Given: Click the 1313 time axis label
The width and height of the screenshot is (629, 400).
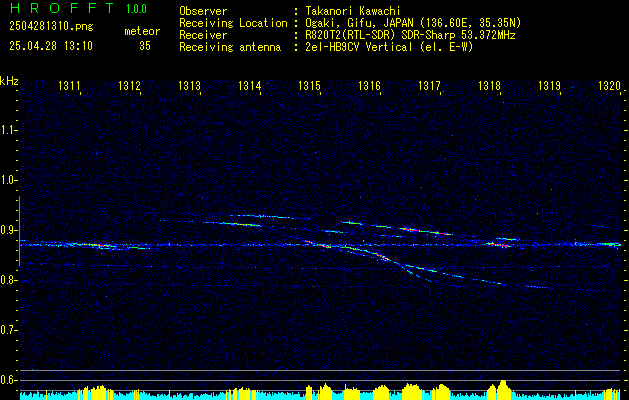Looking at the screenshot, I should [189, 85].
